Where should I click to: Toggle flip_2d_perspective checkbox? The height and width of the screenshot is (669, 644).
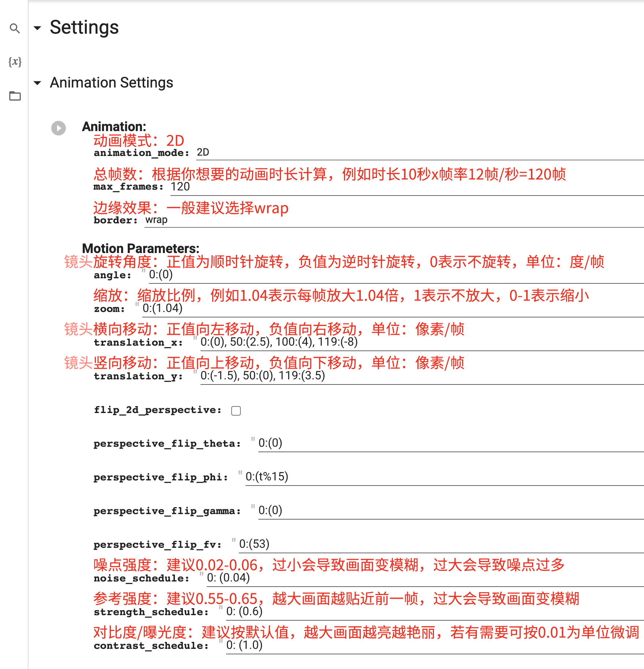pos(236,411)
